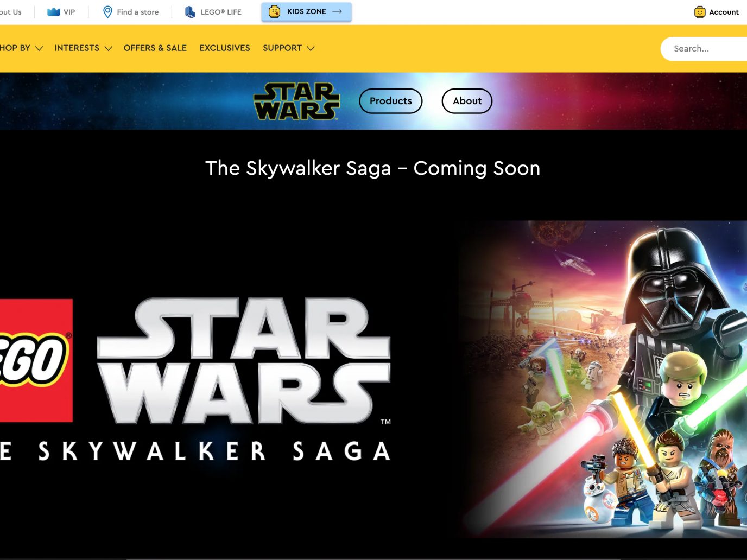Click the Kids Zone minifigure face icon

pos(275,11)
